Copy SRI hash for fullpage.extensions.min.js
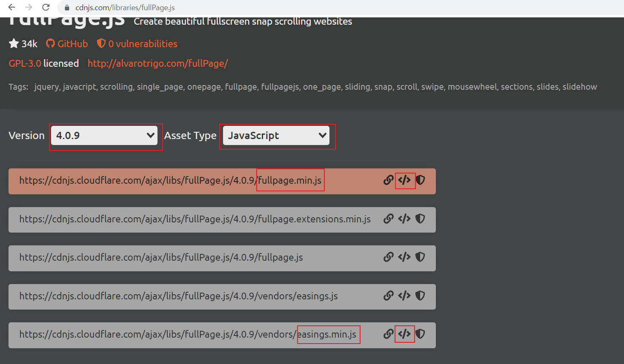This screenshot has height=364, width=624. click(420, 219)
